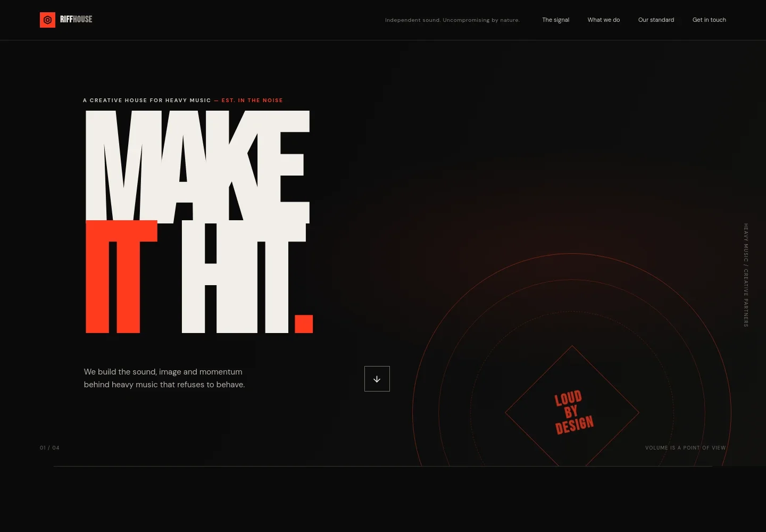The image size is (766, 532).
Task: Click the 'Independent sound. Uncompromising by nature.' tagline
Action: coord(452,20)
